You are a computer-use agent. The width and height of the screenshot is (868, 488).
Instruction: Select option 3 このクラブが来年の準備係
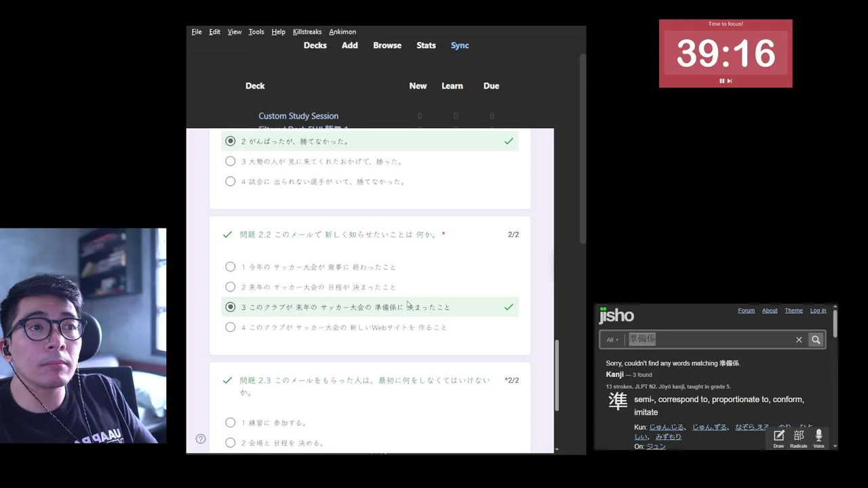tap(231, 307)
